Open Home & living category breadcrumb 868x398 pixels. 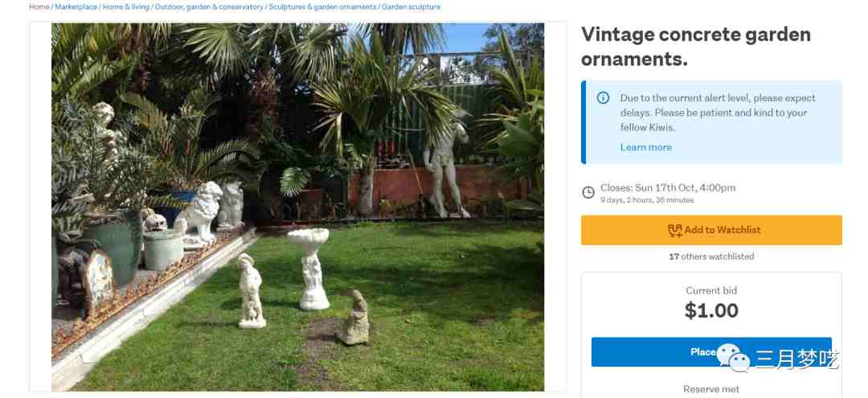[125, 6]
